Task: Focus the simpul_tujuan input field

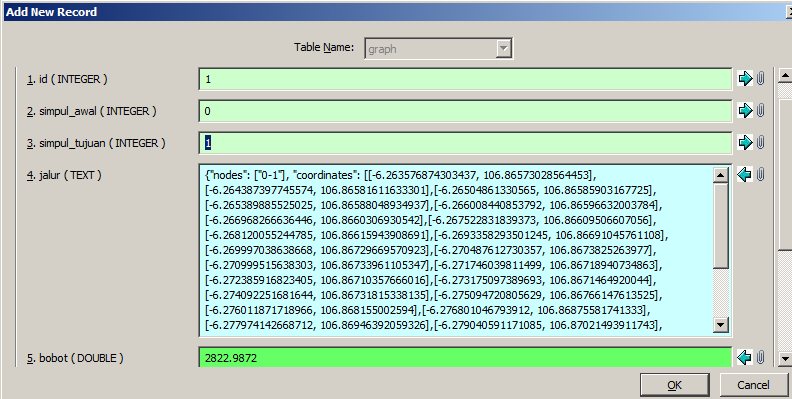Action: pyautogui.click(x=465, y=143)
